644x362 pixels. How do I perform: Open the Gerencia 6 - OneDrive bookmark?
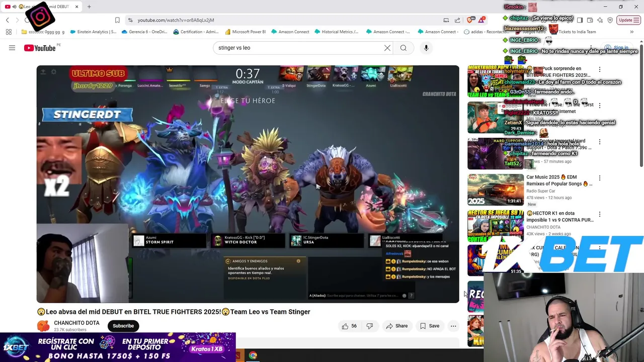[x=144, y=32]
